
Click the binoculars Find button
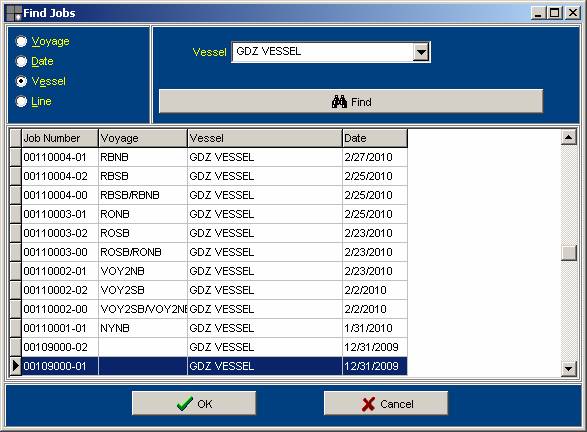coord(351,101)
